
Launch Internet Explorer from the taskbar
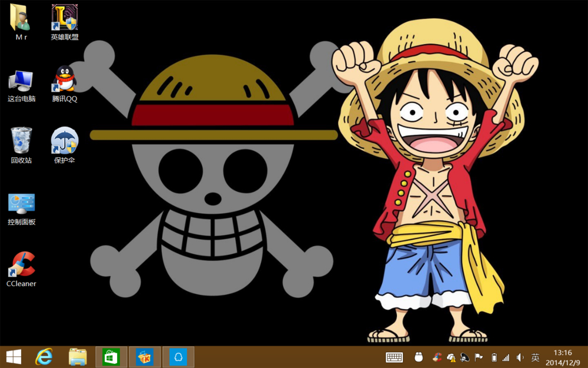(x=44, y=357)
